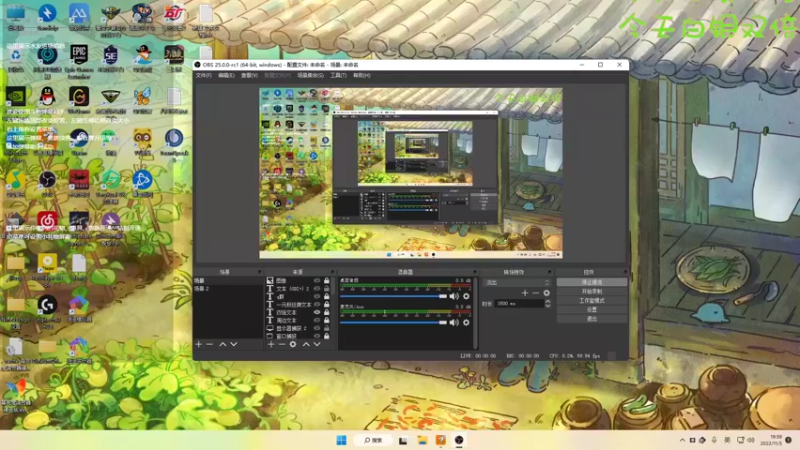Open the OBS Studio desktop shortcut
Image resolution: width=800 pixels, height=450 pixels.
(47, 180)
